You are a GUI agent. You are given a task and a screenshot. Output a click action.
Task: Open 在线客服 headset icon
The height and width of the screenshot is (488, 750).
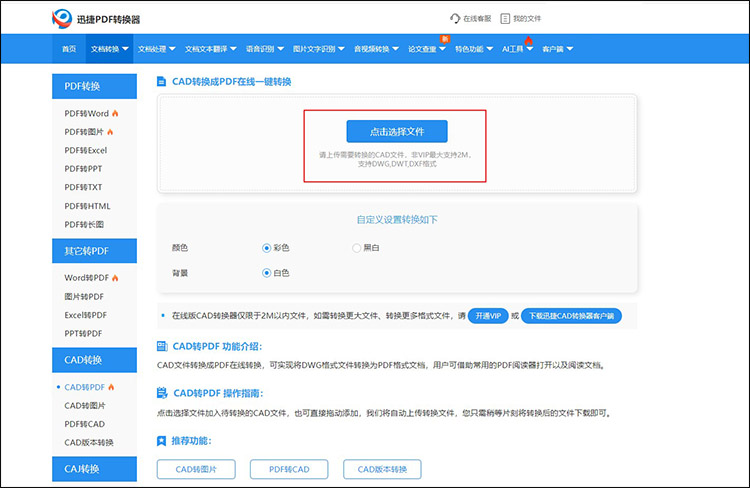pyautogui.click(x=455, y=19)
